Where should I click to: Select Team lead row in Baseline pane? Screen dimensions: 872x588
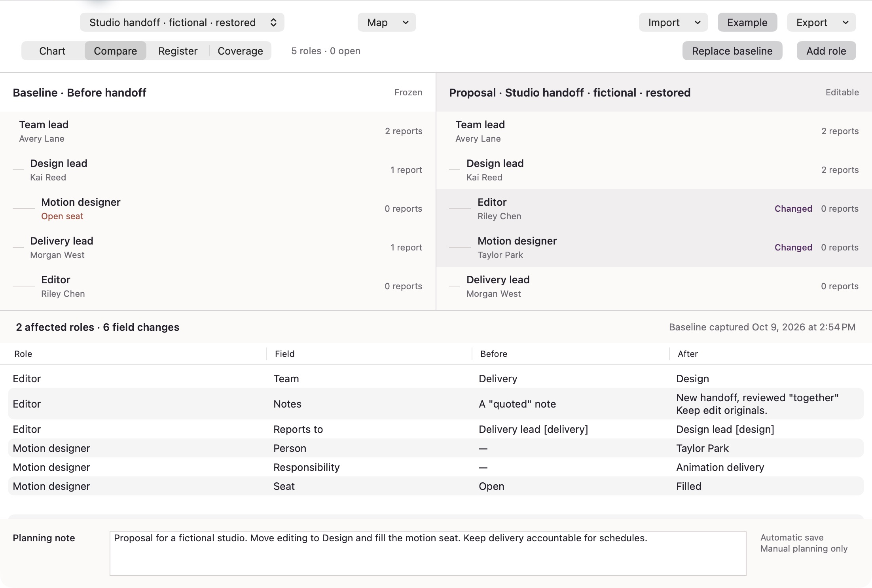(218, 131)
